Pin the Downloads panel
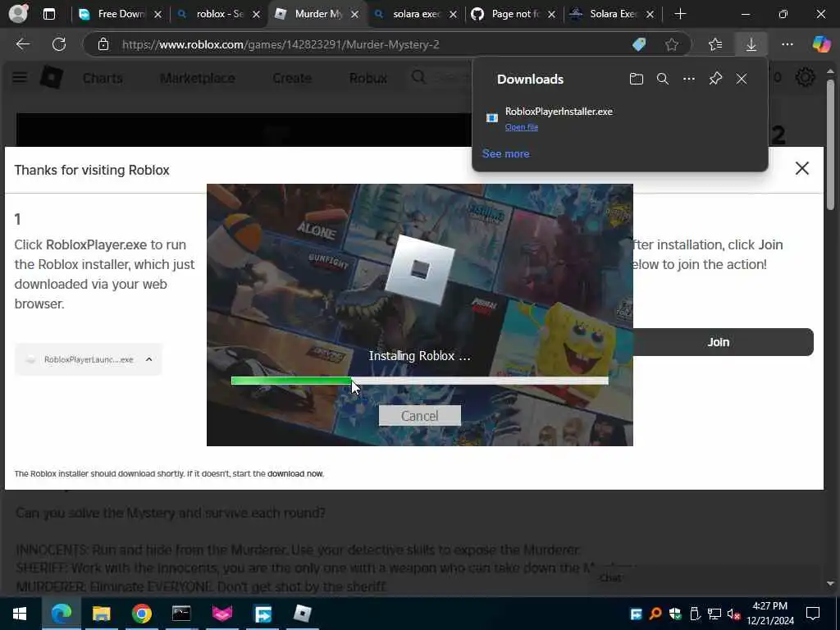The width and height of the screenshot is (840, 630). click(x=715, y=80)
